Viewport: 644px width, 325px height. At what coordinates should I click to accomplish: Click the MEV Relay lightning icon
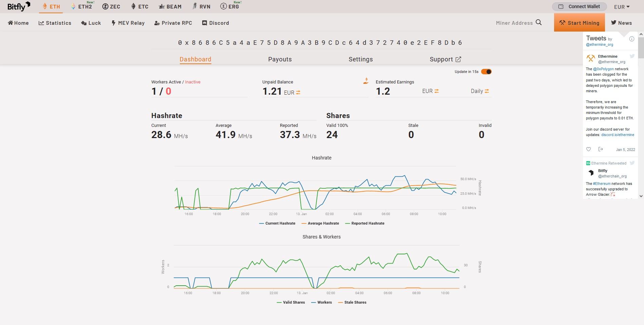click(x=113, y=23)
